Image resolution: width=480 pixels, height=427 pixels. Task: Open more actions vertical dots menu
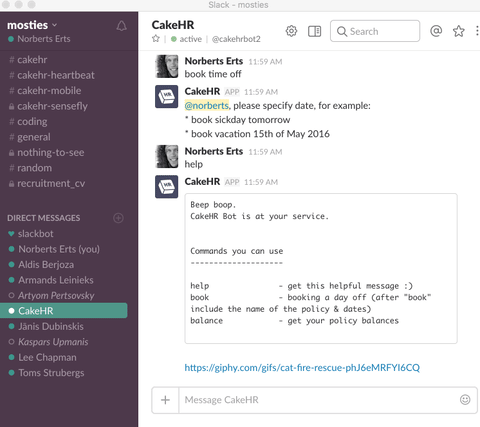[x=477, y=31]
